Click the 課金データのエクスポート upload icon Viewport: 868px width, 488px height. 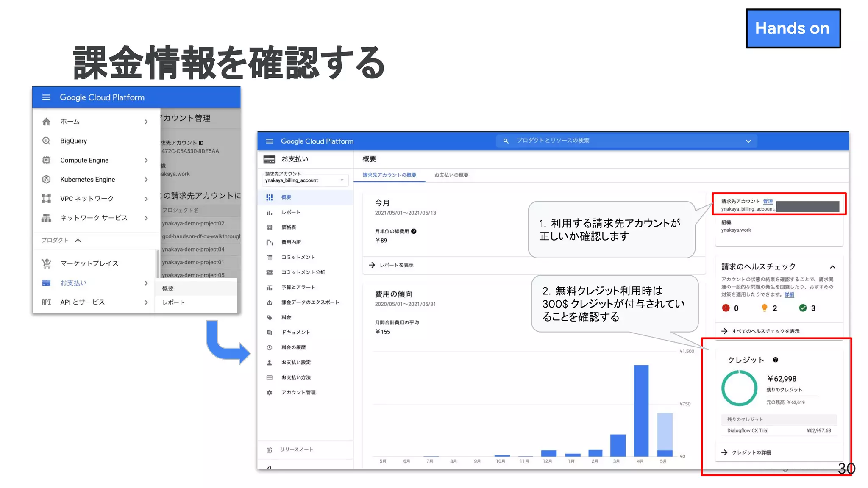[x=269, y=302]
